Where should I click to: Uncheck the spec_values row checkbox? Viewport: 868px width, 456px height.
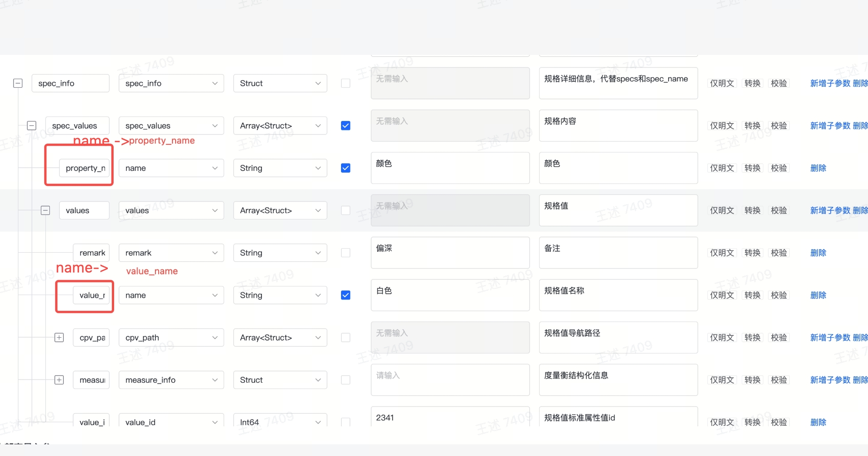(345, 125)
